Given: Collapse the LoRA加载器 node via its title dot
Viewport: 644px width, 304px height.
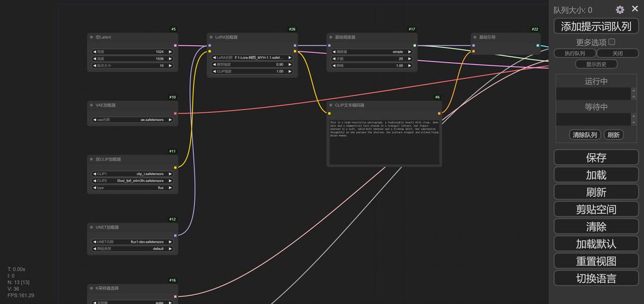Looking at the screenshot, I should coord(211,38).
